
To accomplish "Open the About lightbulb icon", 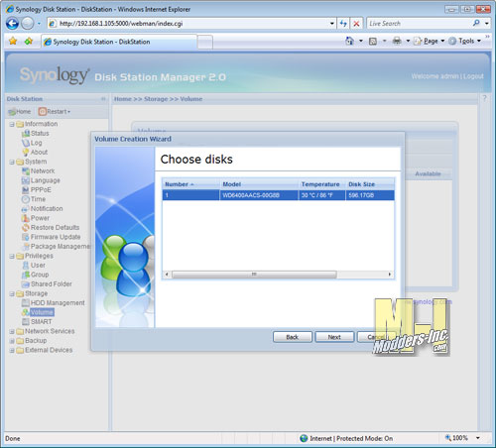I will click(x=26, y=153).
